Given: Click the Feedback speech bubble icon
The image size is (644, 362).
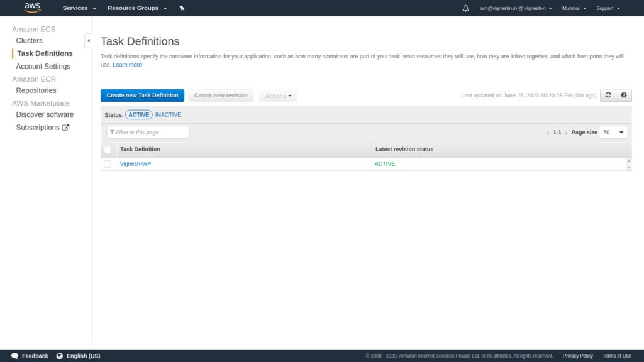Looking at the screenshot, I should click(15, 356).
